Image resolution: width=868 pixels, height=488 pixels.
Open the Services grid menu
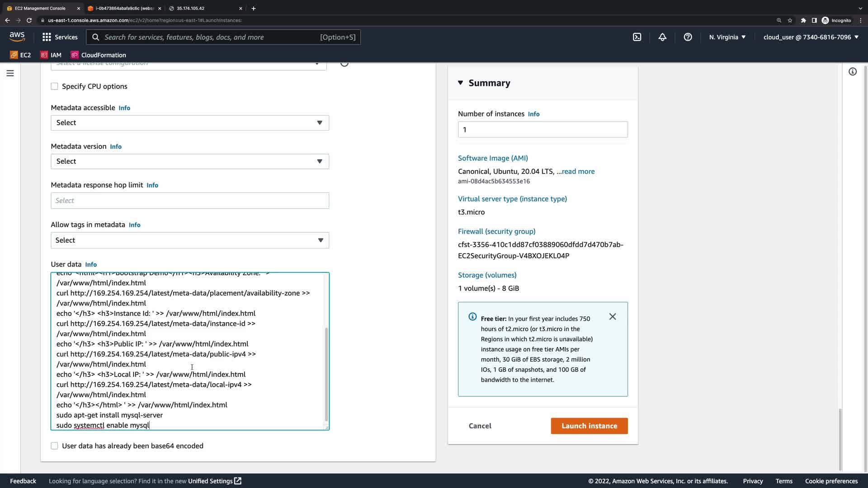click(60, 37)
